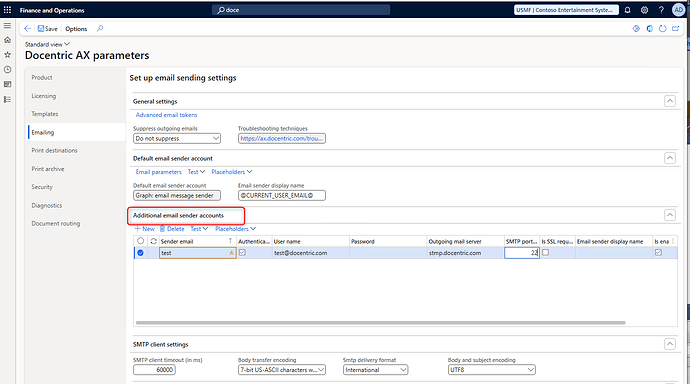Click the global search box
Image resolution: width=690 pixels, height=384 pixels.
click(301, 10)
